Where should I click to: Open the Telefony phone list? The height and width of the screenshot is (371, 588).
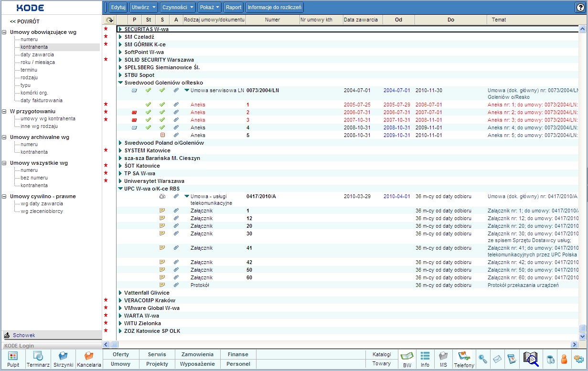[x=464, y=359]
